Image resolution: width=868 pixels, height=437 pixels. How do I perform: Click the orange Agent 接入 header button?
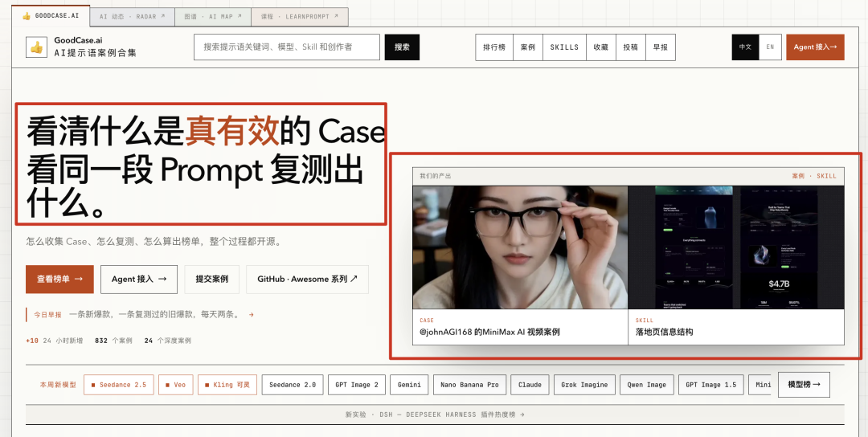coord(815,47)
